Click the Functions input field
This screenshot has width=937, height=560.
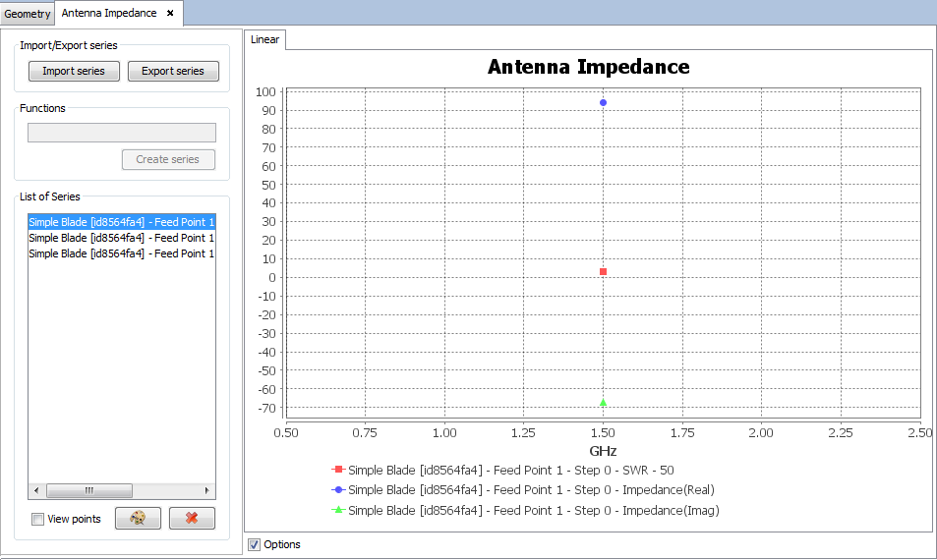tap(122, 133)
